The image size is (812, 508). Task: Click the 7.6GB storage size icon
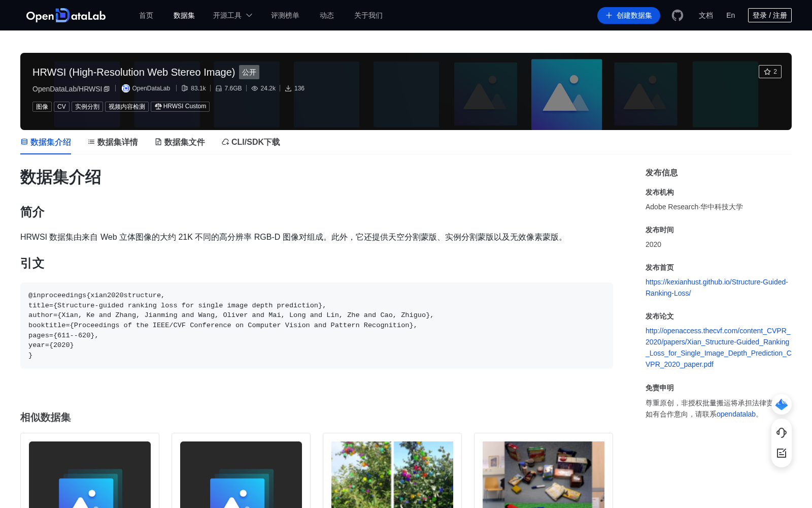[x=219, y=88]
